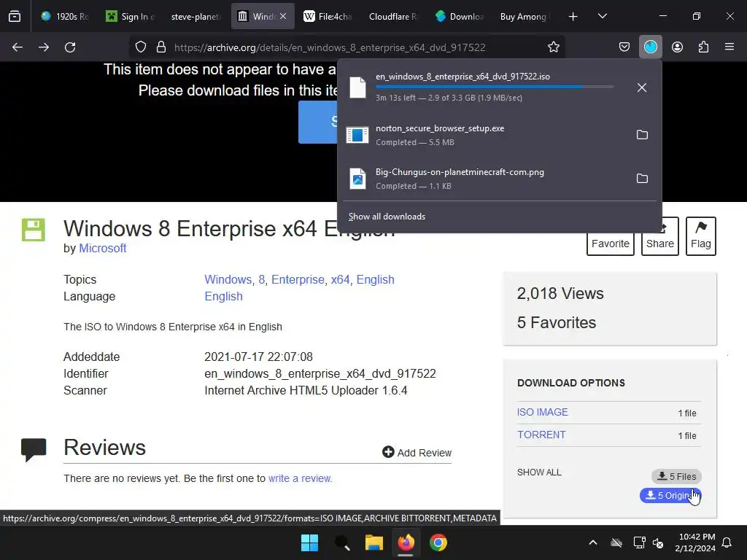Click the ISO download progress bar

click(495, 87)
